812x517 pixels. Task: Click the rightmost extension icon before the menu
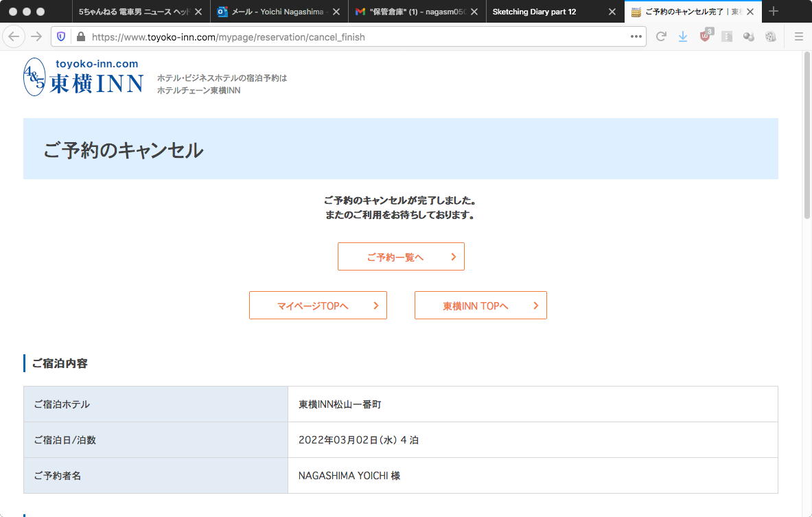click(771, 37)
